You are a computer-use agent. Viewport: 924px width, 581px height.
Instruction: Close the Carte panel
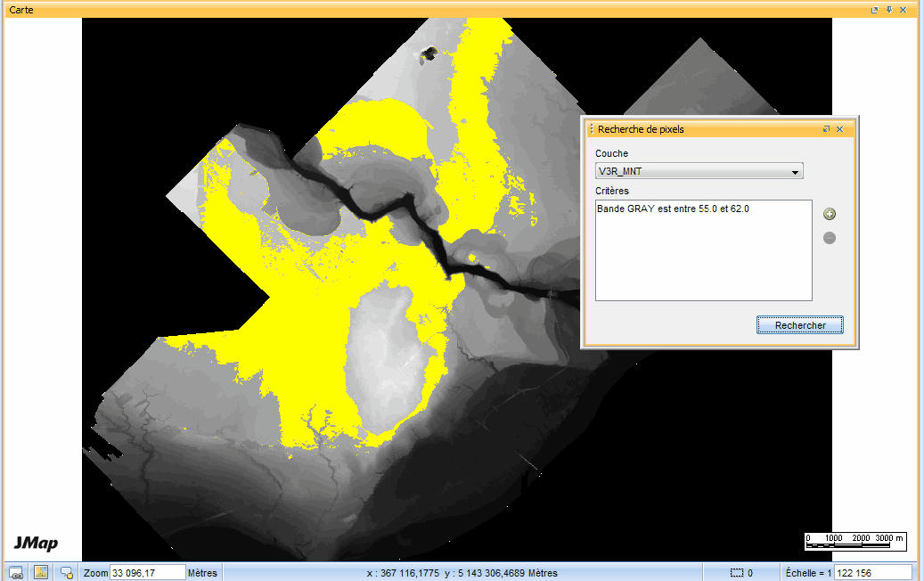[x=903, y=9]
